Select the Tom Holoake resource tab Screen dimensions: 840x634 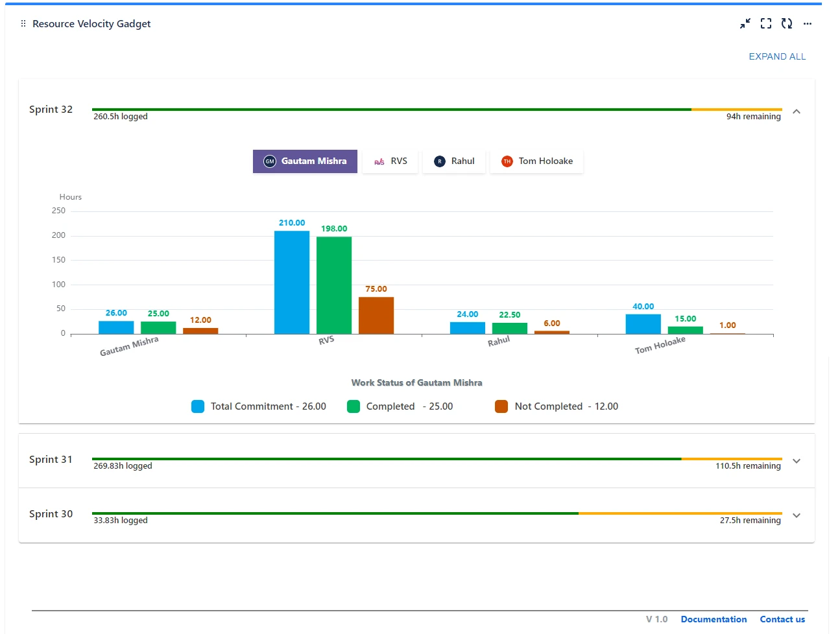(537, 161)
